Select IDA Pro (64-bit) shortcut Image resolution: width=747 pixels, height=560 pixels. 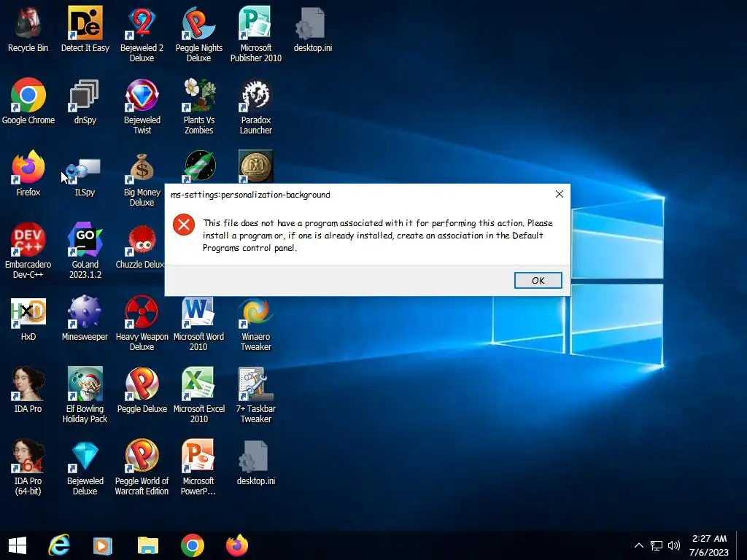[x=28, y=467]
